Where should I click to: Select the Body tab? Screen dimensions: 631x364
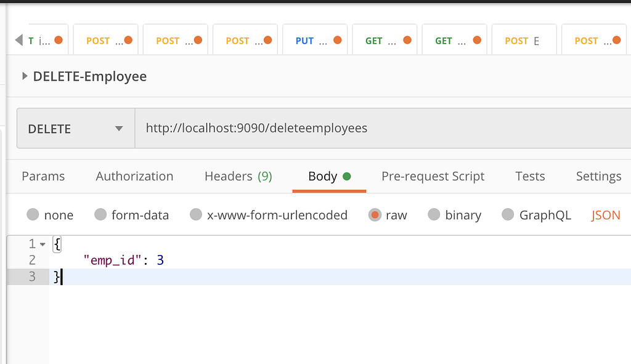(329, 176)
